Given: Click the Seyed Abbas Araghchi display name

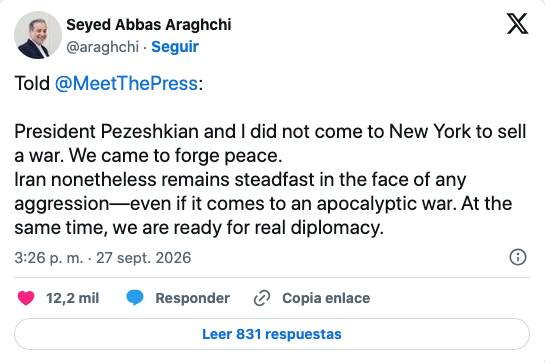Looking at the screenshot, I should click(149, 25).
